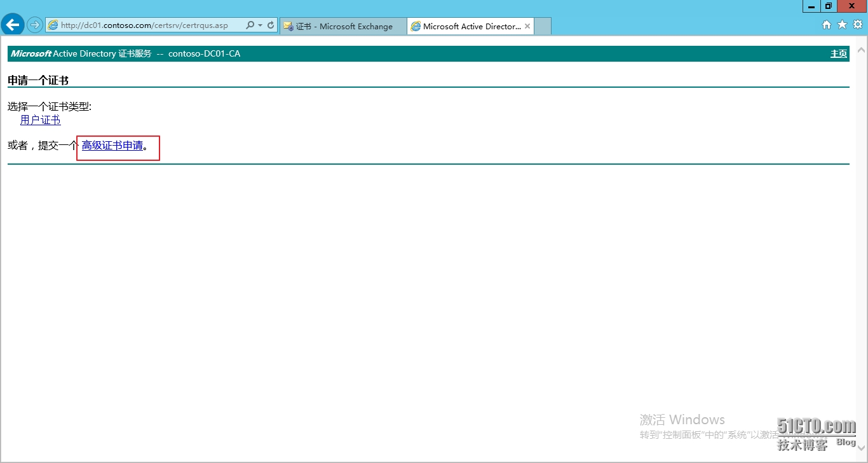Click the scrollbar up arrow
The height and width of the screenshot is (463, 868).
pyautogui.click(x=862, y=50)
